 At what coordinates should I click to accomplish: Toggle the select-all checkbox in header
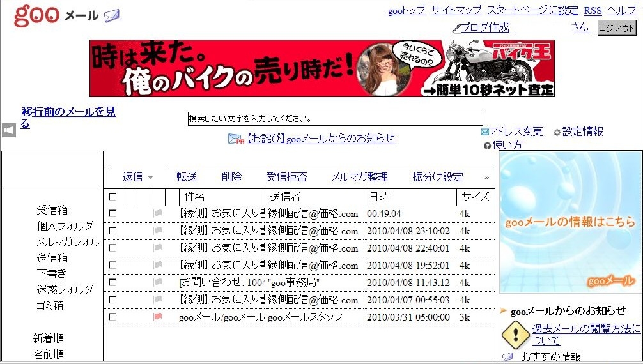click(x=112, y=197)
